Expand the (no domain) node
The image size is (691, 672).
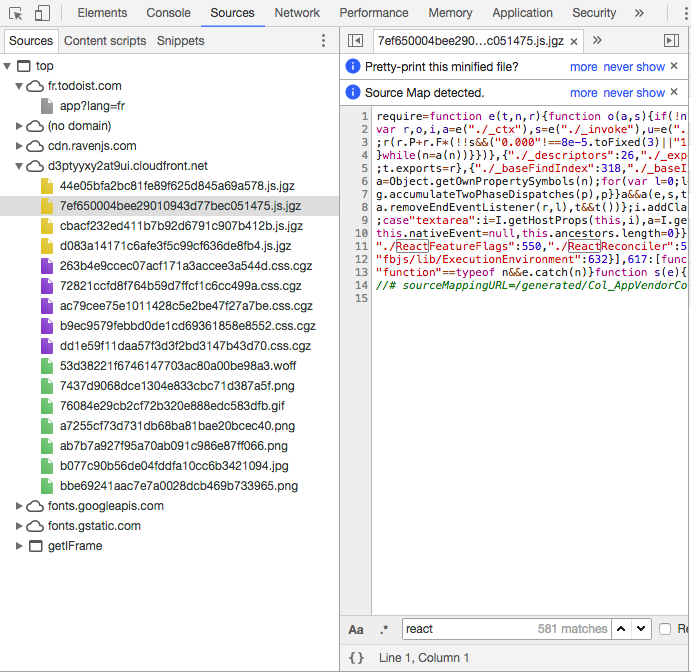(19, 126)
